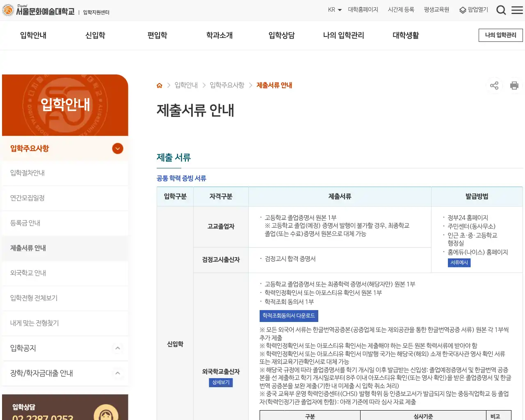Select 등록금 안내 in sidebar
The height and width of the screenshot is (420, 525).
65,223
